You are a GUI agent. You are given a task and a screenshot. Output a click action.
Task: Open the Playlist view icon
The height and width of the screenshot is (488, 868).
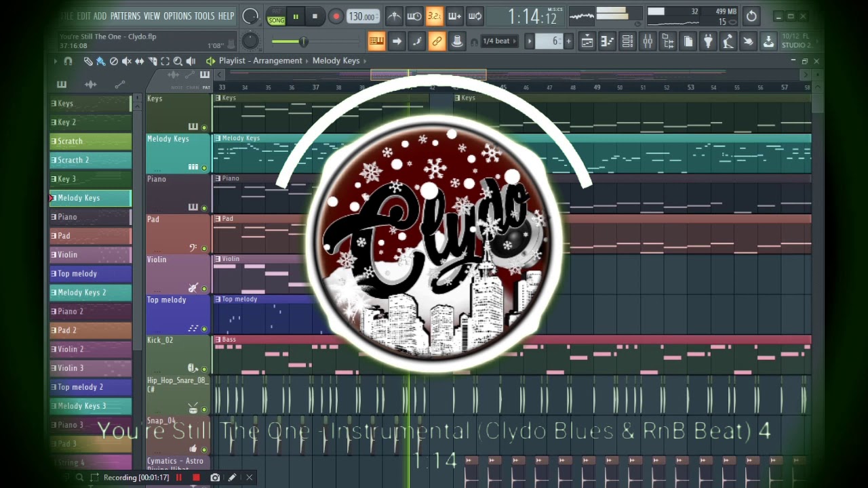point(587,41)
